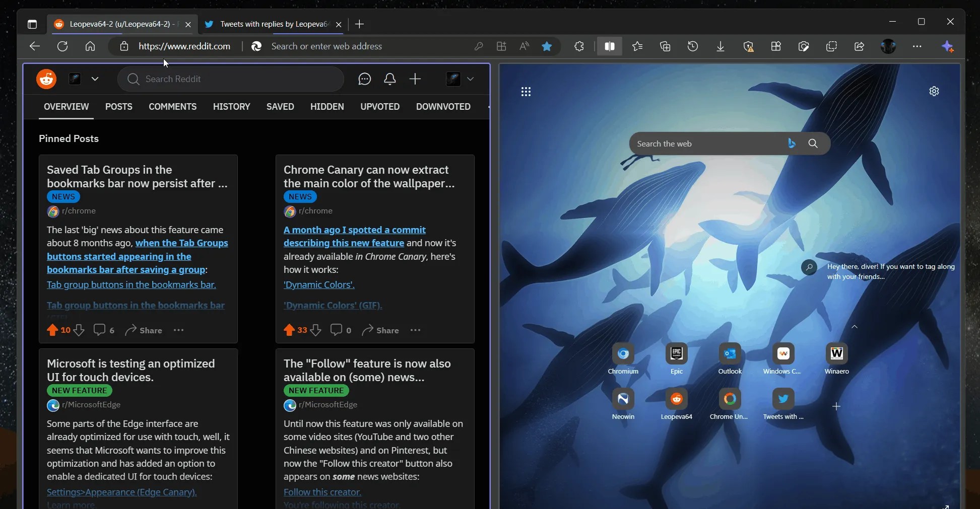Upvote the Chrome Canary post
The width and height of the screenshot is (980, 509).
click(x=290, y=330)
